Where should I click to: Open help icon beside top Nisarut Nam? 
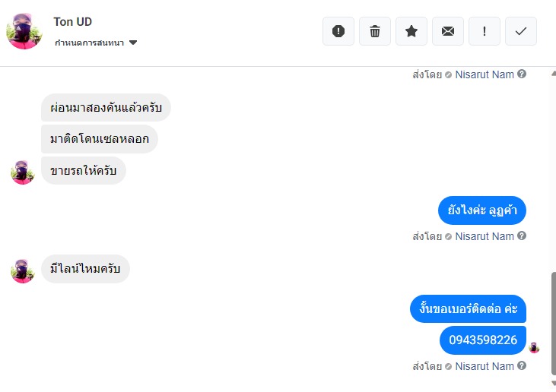[522, 74]
